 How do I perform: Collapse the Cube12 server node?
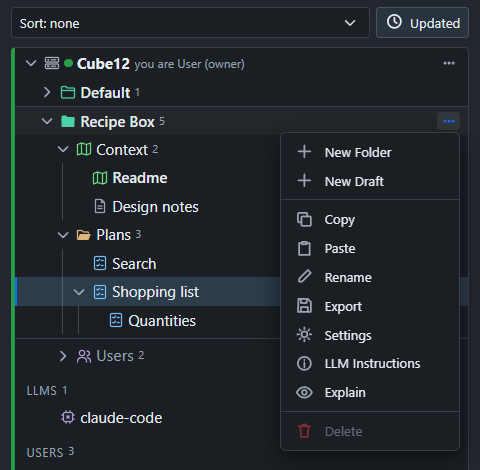click(x=31, y=63)
